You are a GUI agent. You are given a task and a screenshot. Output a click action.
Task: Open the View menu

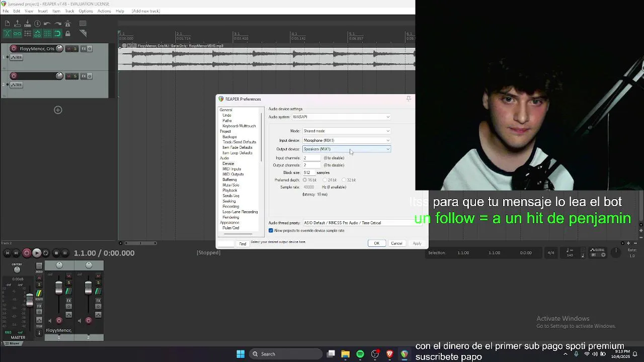(x=29, y=11)
